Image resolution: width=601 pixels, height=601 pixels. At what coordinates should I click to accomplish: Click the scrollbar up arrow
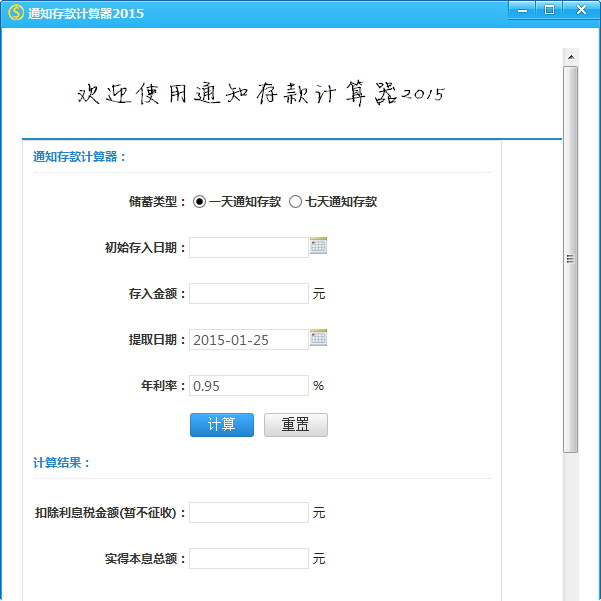tap(571, 57)
